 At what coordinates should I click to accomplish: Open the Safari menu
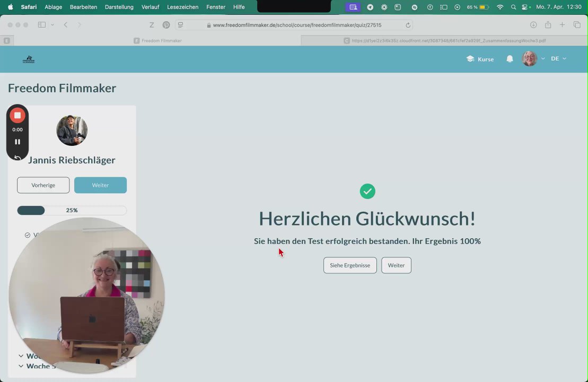coord(29,7)
